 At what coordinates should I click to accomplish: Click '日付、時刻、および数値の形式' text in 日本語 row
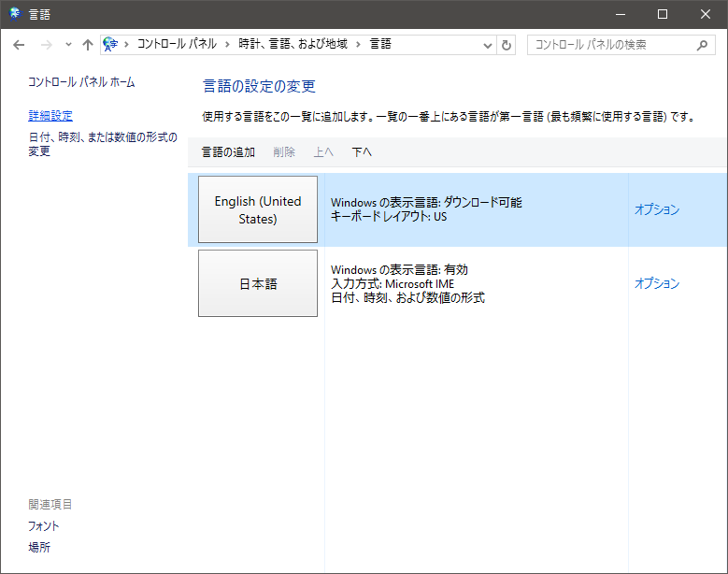[407, 297]
